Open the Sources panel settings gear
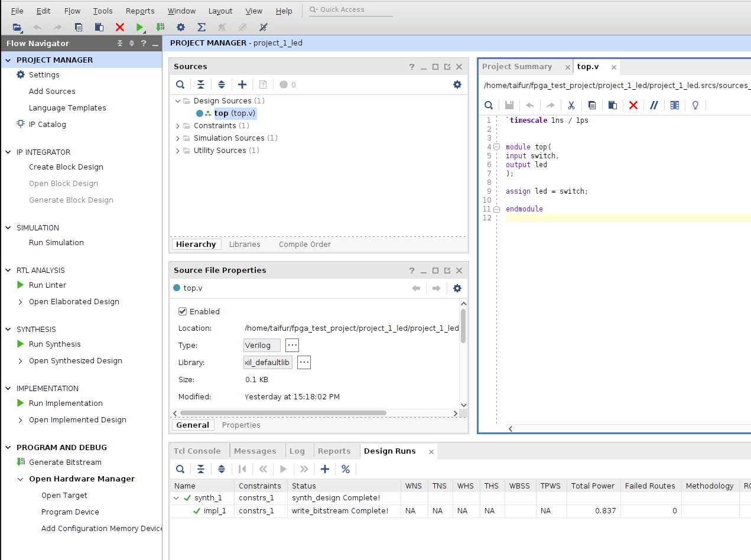This screenshot has width=751, height=560. pos(457,84)
